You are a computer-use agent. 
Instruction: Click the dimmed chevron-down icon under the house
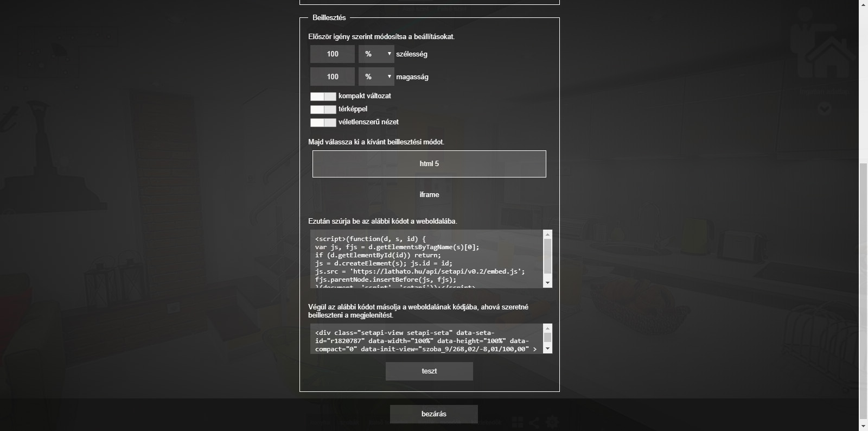(825, 109)
